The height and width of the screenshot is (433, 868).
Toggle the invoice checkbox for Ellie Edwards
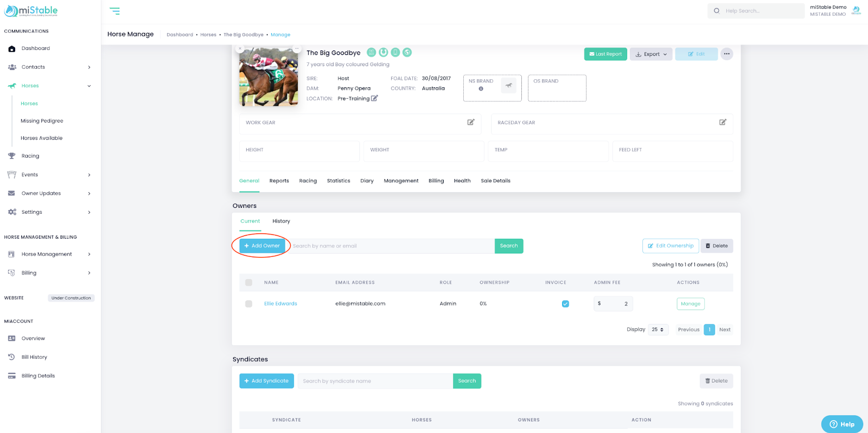[565, 304]
